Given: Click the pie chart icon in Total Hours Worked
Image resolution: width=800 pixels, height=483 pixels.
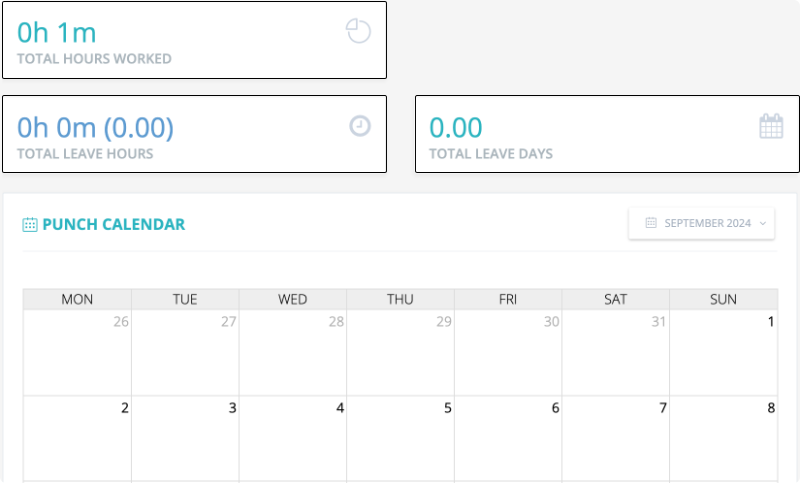Looking at the screenshot, I should [x=358, y=31].
